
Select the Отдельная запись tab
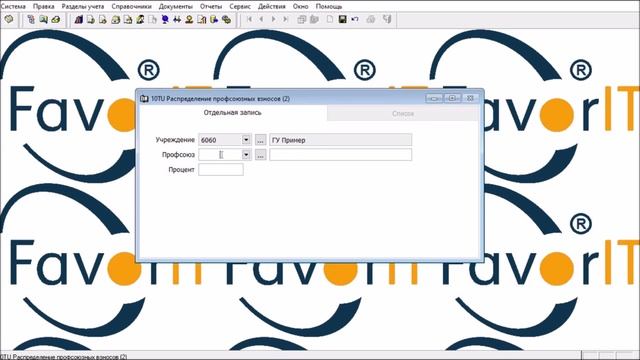coord(232,113)
